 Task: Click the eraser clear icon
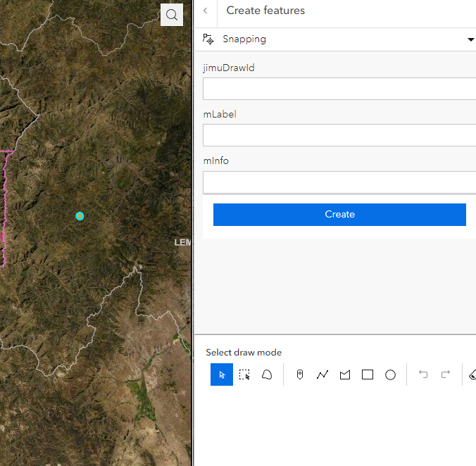point(472,374)
